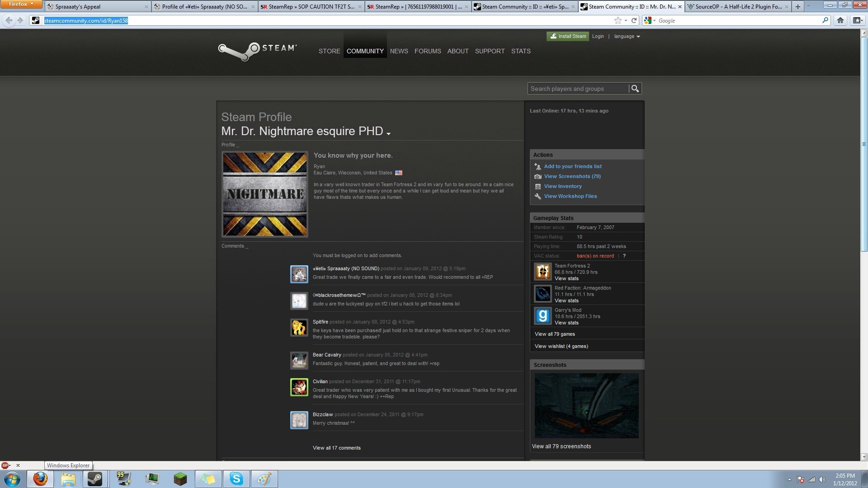
Task: Open the list all tabs dropdown
Action: click(809, 6)
